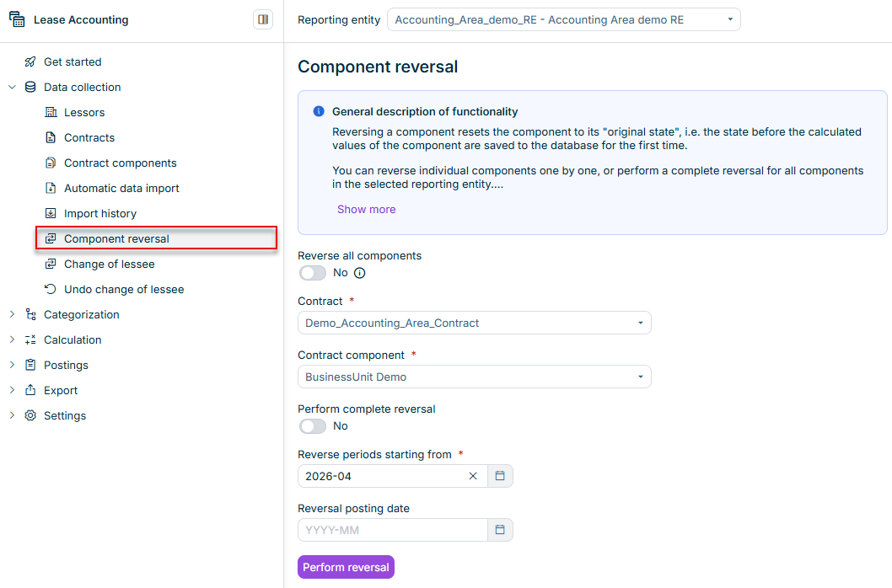Viewport: 892px width, 588px height.
Task: Open the Contract dropdown
Action: pyautogui.click(x=475, y=323)
